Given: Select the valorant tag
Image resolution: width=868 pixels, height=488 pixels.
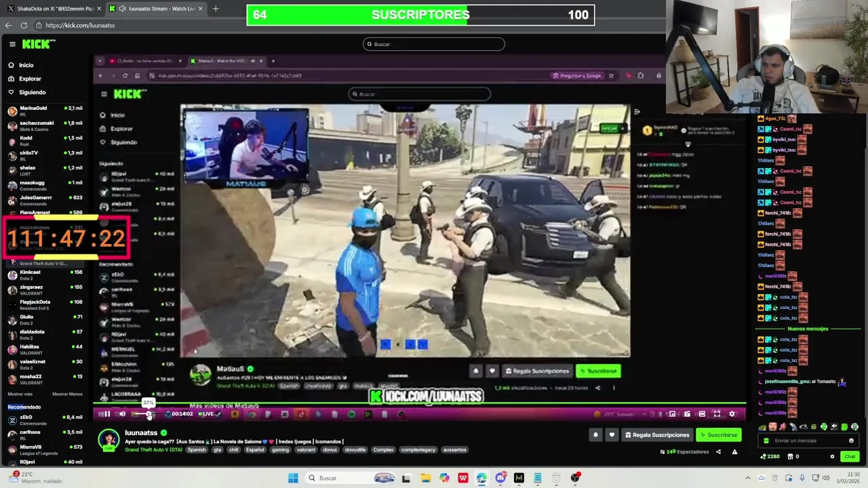Looking at the screenshot, I should pyautogui.click(x=306, y=449).
